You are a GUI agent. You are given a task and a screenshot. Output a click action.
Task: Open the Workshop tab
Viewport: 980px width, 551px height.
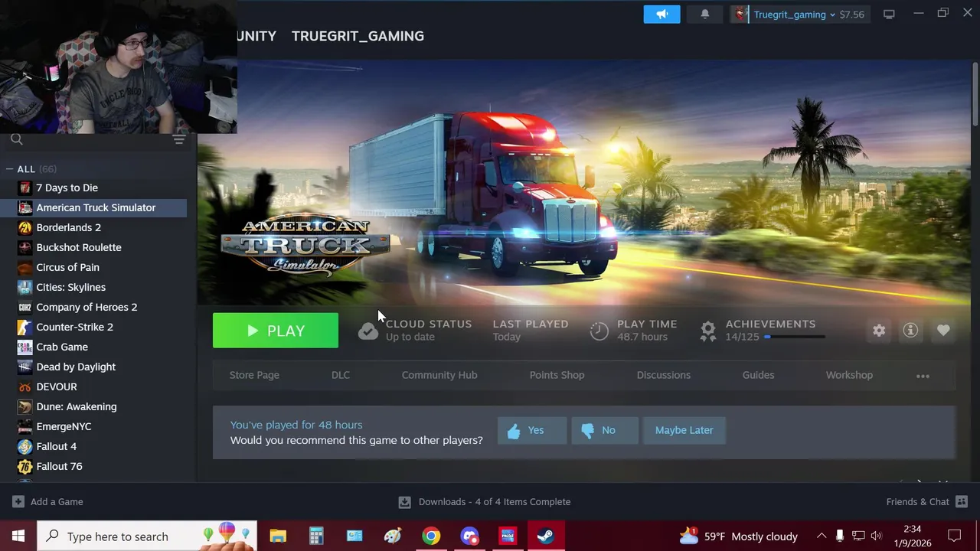[x=849, y=375]
